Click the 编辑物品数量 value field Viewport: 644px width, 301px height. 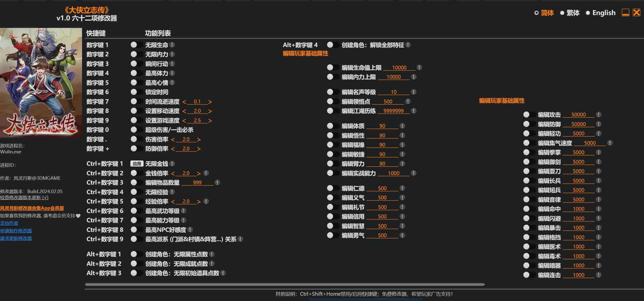click(x=197, y=183)
